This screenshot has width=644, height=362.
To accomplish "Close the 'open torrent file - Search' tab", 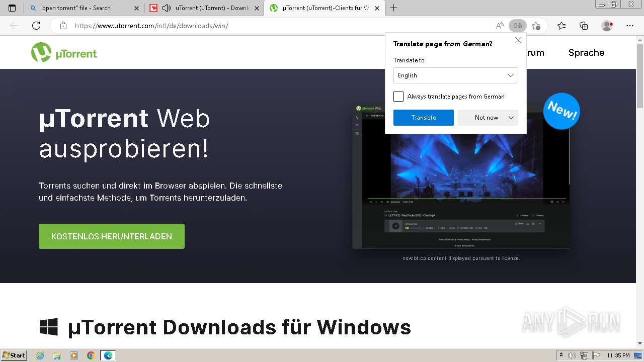I will point(136,8).
